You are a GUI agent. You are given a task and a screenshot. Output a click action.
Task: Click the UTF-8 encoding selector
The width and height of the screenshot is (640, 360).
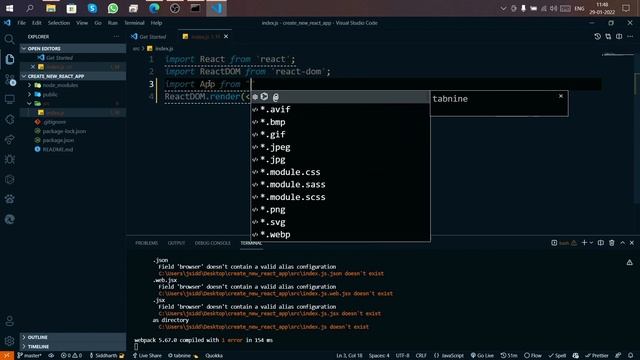(402, 356)
